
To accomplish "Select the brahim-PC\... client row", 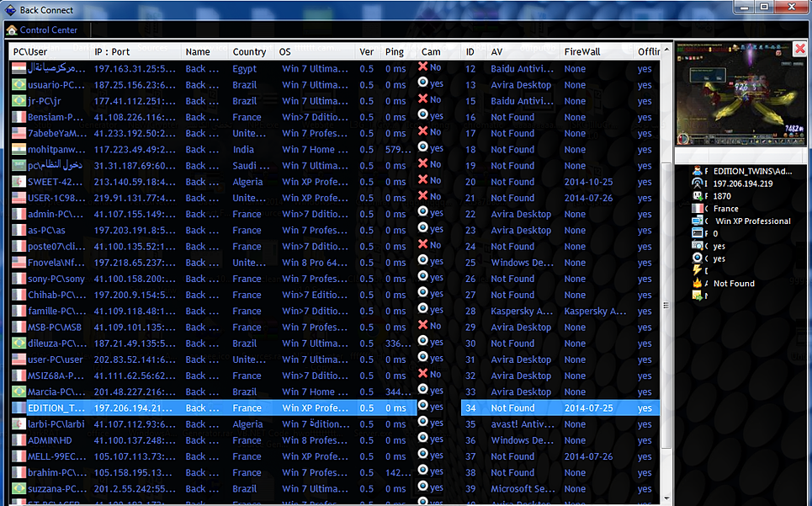I will [335, 472].
